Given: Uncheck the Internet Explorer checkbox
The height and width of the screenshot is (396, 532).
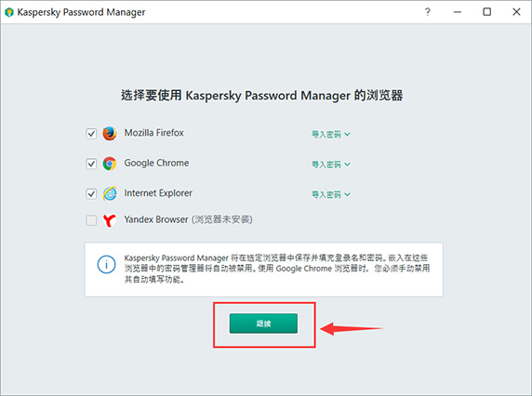Looking at the screenshot, I should click(x=91, y=194).
